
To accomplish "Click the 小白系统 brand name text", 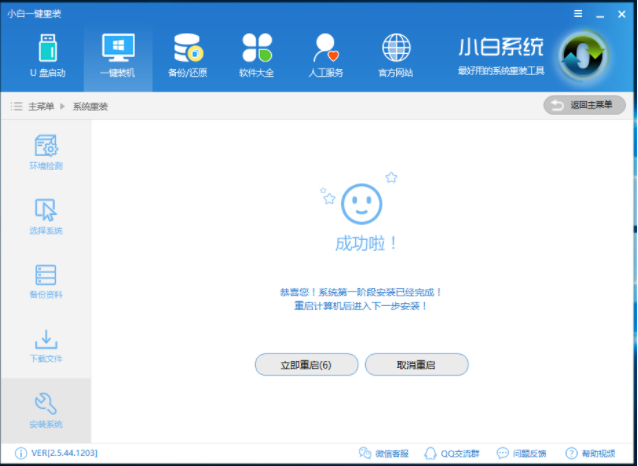I will pyautogui.click(x=501, y=47).
